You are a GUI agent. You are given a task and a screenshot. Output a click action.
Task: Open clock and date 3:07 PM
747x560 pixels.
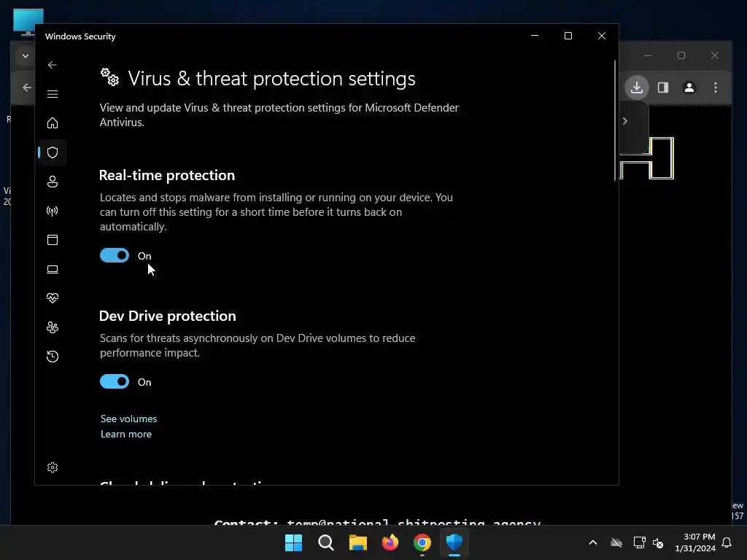(x=695, y=542)
